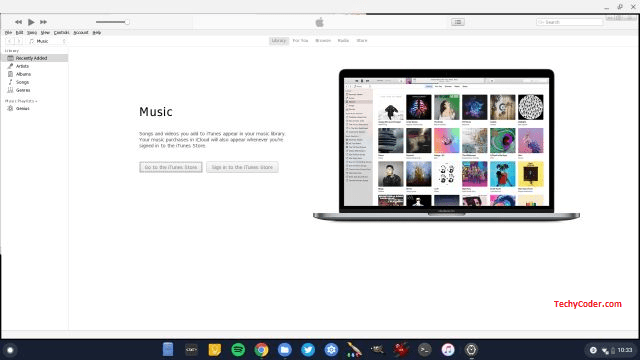Click the iTunes music note shelf icon
The height and width of the screenshot is (360, 640).
coord(448,350)
